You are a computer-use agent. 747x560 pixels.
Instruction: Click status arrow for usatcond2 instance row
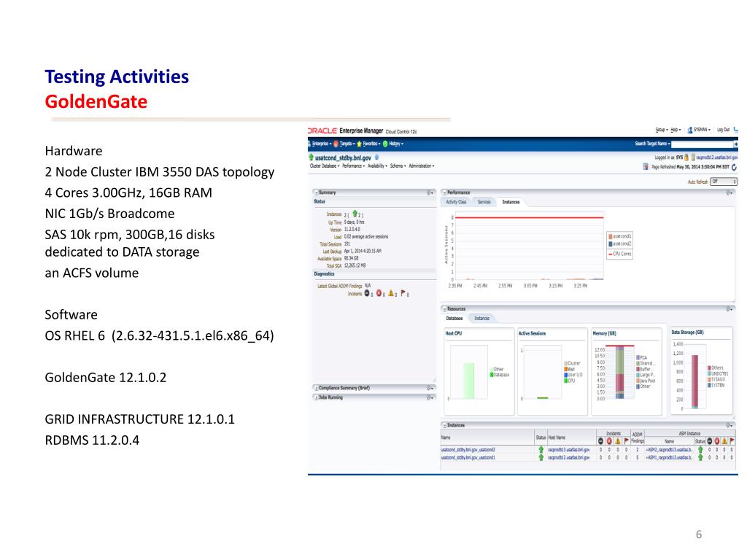541,449
